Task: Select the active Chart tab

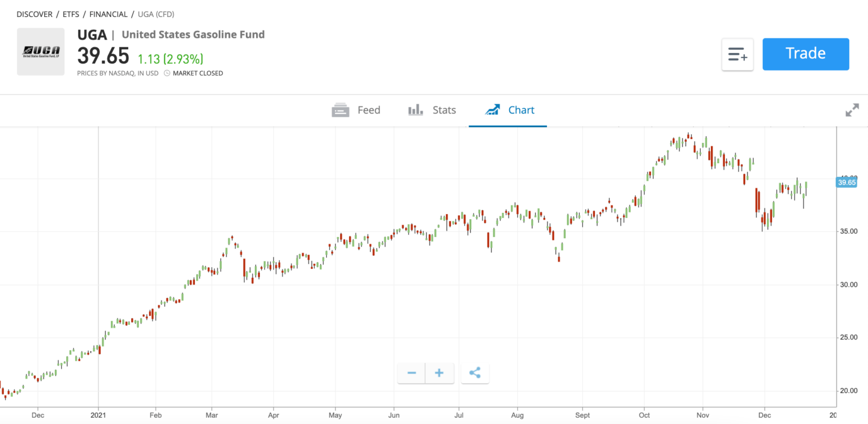Action: [521, 110]
